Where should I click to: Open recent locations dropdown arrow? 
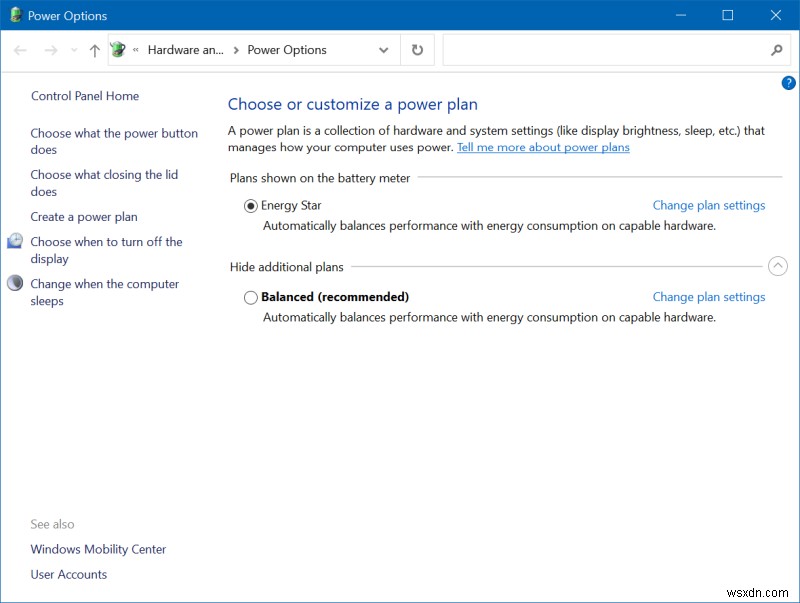pos(74,50)
